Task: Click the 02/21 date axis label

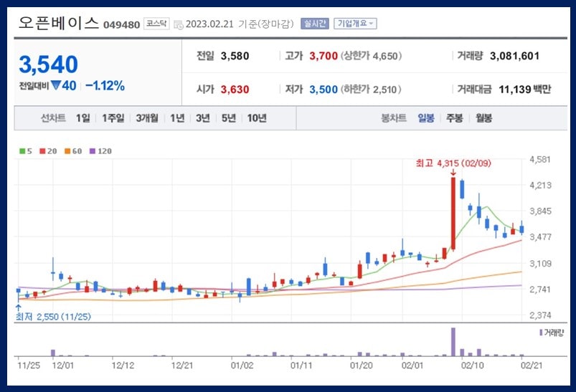Action: point(532,365)
